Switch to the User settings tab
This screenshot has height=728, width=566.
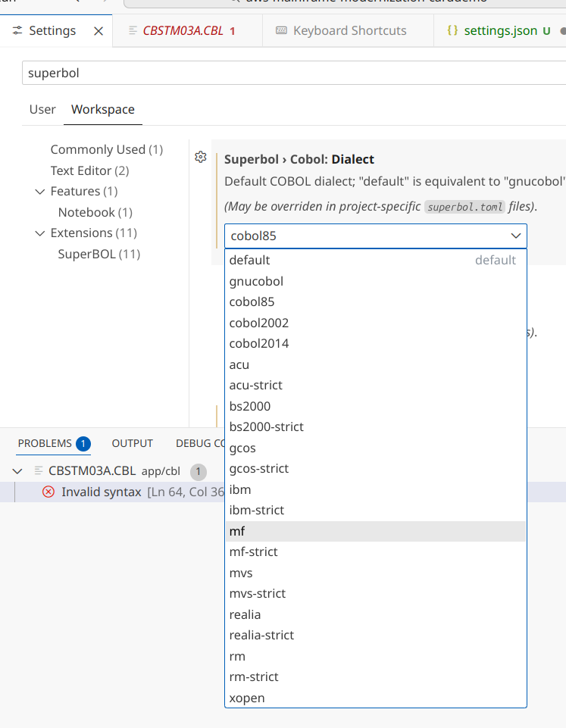42,109
